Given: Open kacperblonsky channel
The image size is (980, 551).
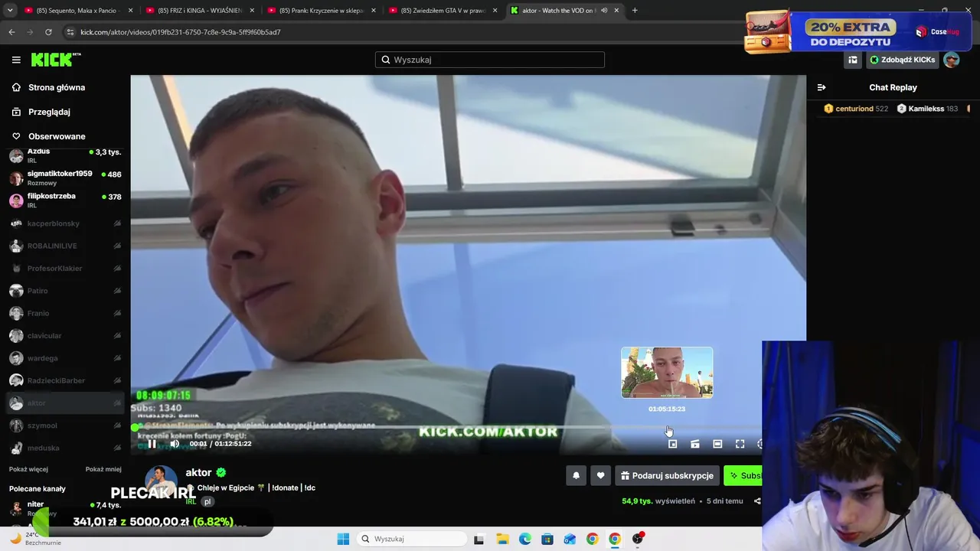Looking at the screenshot, I should [x=65, y=223].
